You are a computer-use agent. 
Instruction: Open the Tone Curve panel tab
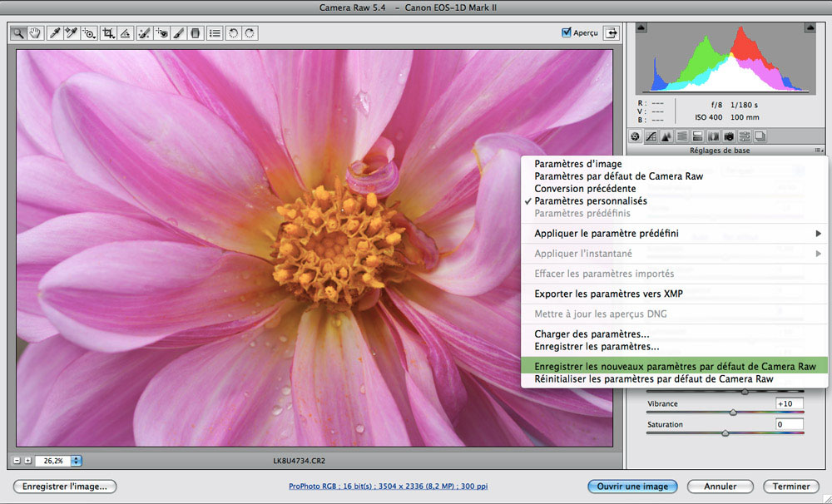(x=651, y=137)
